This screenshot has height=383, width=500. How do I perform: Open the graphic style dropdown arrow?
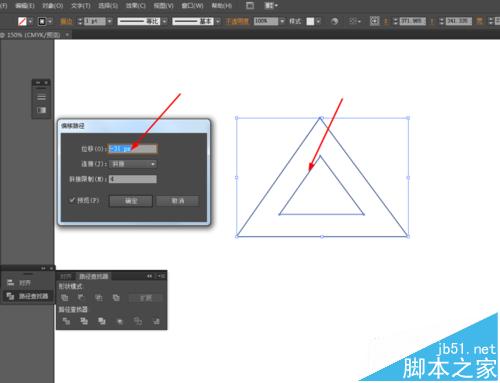[318, 21]
